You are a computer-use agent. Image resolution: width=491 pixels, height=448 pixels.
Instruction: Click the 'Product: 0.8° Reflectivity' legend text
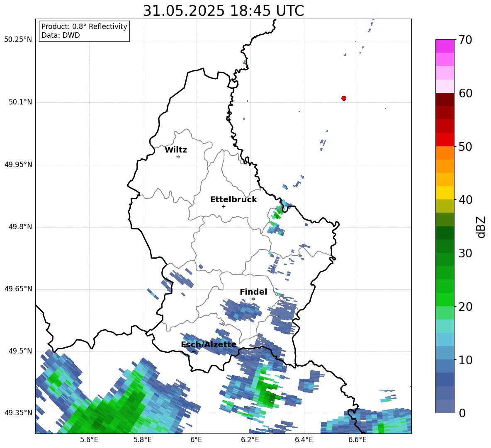click(84, 27)
